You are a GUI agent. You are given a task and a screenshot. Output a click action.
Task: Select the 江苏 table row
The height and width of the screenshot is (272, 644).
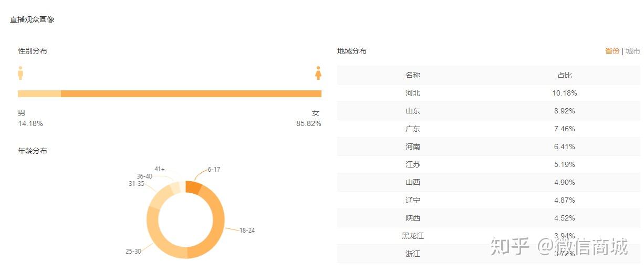(x=489, y=164)
